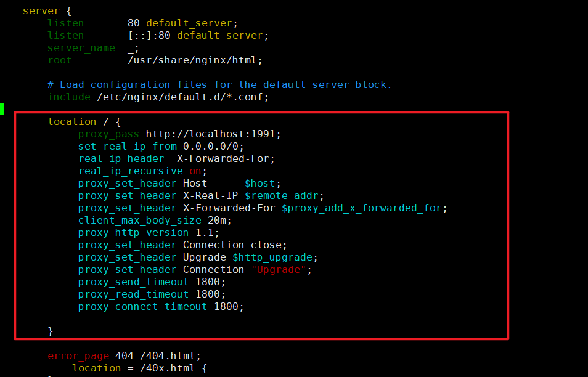The height and width of the screenshot is (377, 588).
Task: Click the real_ip_header directive
Action: 121,159
